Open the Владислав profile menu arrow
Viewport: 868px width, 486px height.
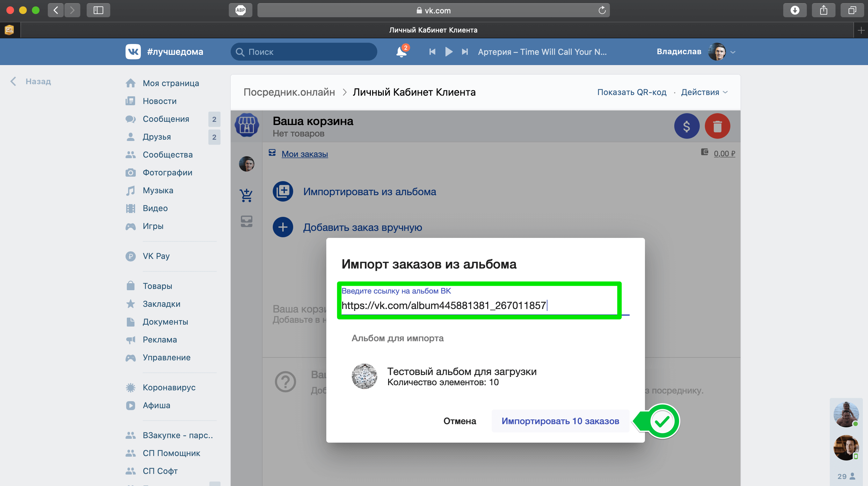point(733,52)
